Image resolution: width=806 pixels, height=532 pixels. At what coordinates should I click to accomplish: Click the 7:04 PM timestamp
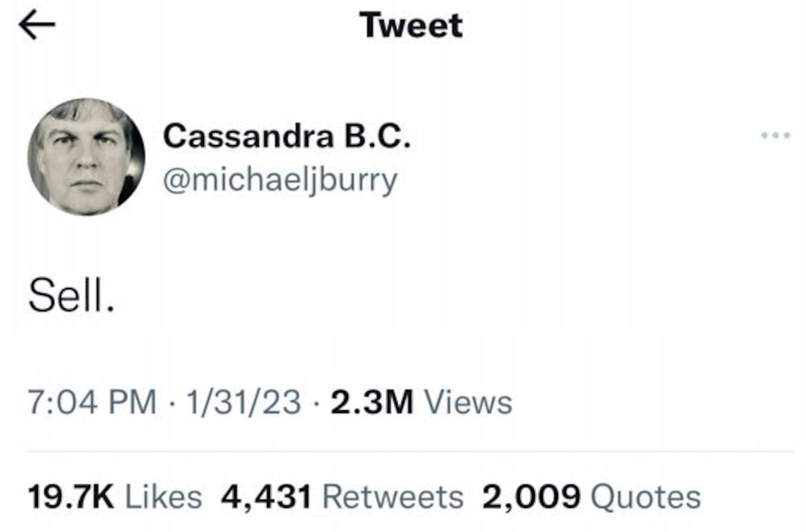tap(92, 401)
